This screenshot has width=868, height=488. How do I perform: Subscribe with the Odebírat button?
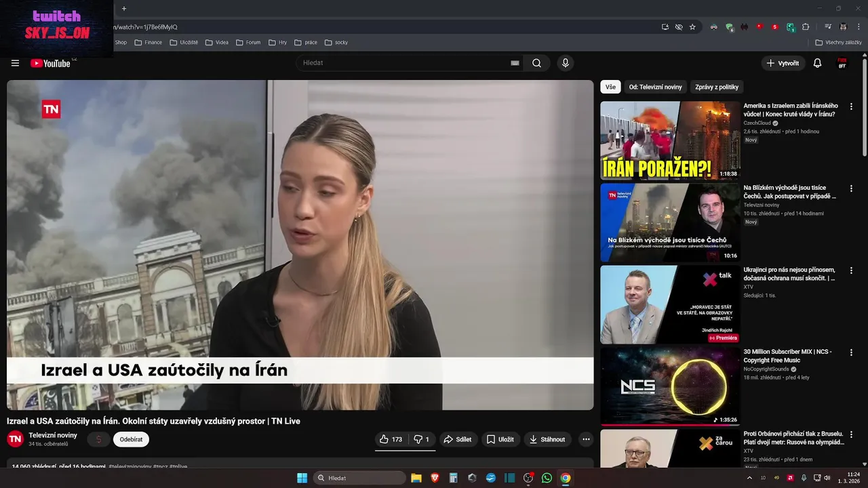click(x=131, y=439)
